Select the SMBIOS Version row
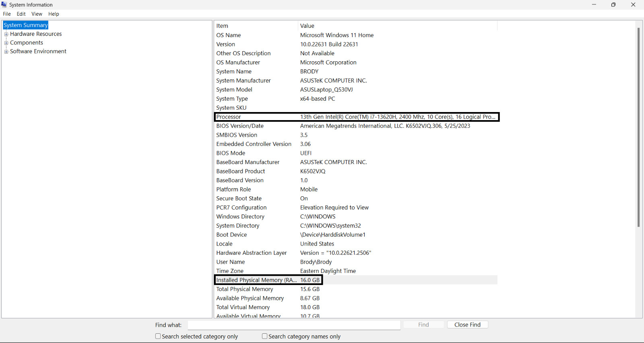The width and height of the screenshot is (644, 343). coord(356,135)
